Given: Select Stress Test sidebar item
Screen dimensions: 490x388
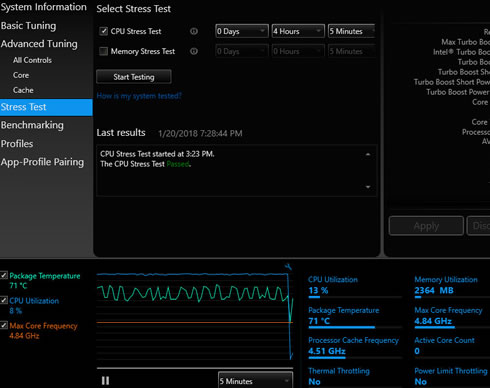Looking at the screenshot, I should [46, 107].
